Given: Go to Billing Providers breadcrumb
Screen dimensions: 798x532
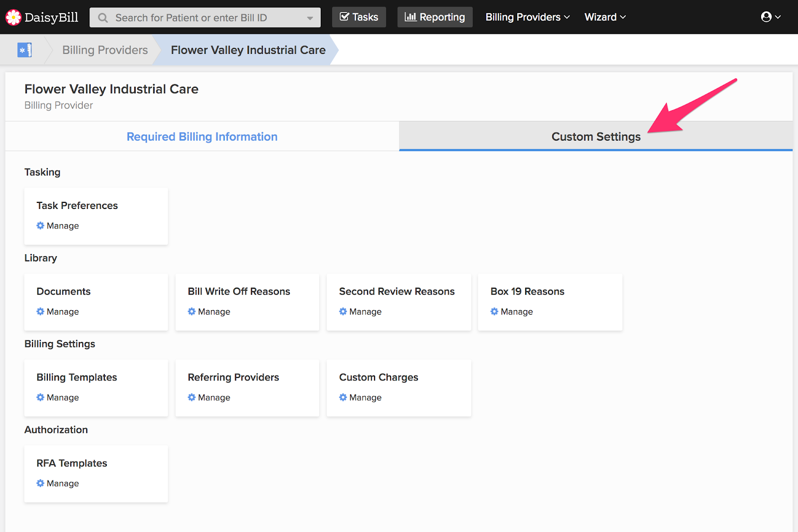Looking at the screenshot, I should tap(105, 50).
